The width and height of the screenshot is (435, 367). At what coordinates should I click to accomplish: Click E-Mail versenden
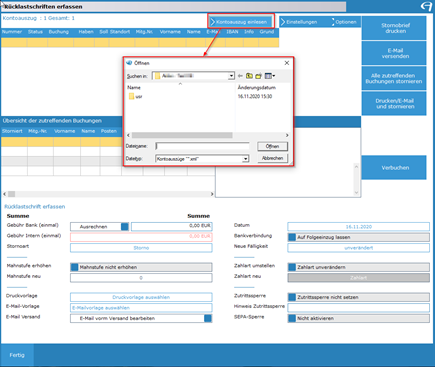[x=395, y=53]
